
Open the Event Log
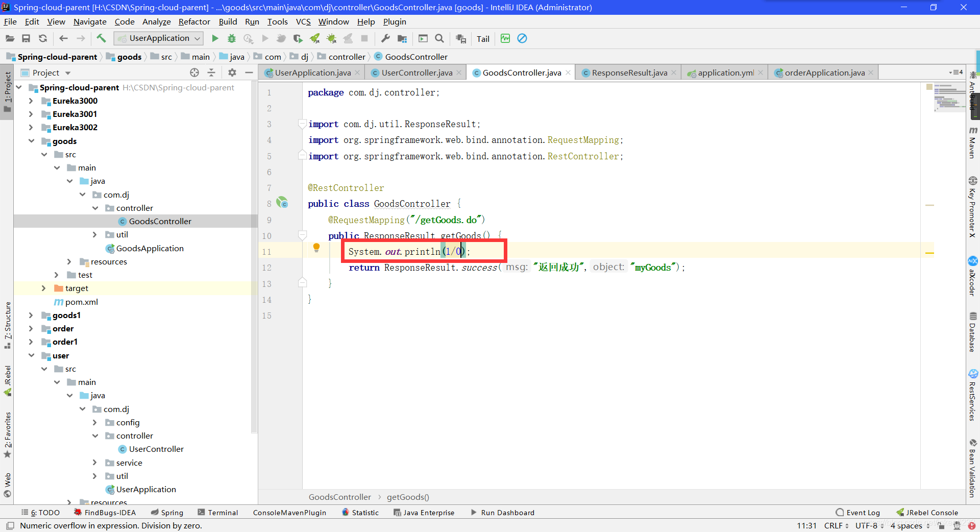coord(858,513)
